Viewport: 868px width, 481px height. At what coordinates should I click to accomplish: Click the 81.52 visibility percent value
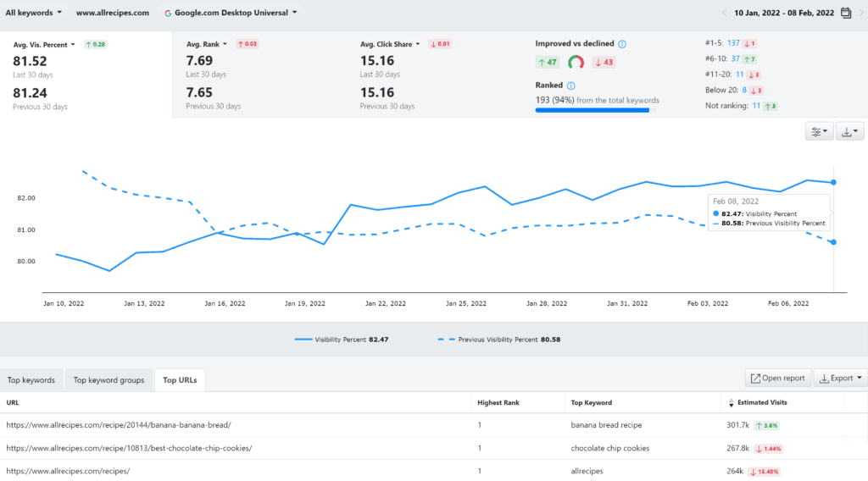(30, 61)
